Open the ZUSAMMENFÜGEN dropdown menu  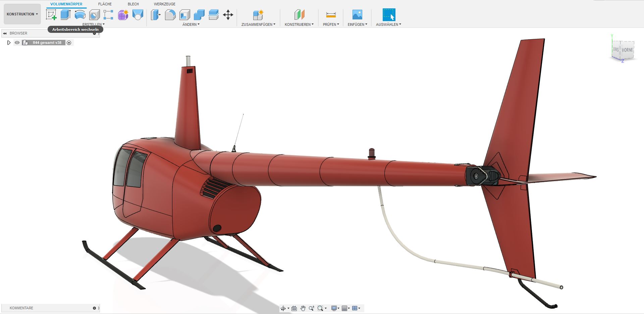click(x=258, y=24)
